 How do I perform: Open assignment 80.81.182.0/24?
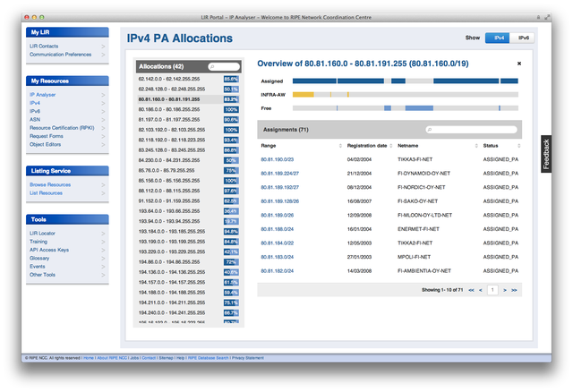click(x=277, y=271)
